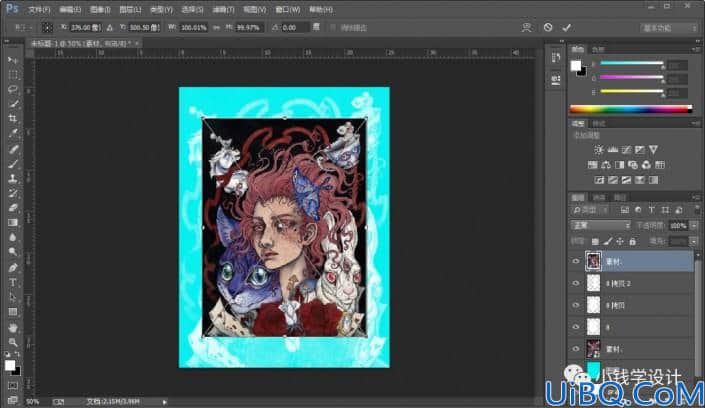Add a Vibrance adjustment triangle icon
The height and width of the screenshot is (408, 705).
(653, 150)
